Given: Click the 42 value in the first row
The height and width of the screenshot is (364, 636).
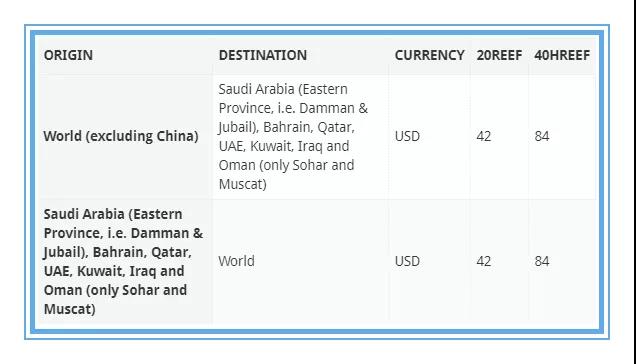Looking at the screenshot, I should click(x=483, y=136).
